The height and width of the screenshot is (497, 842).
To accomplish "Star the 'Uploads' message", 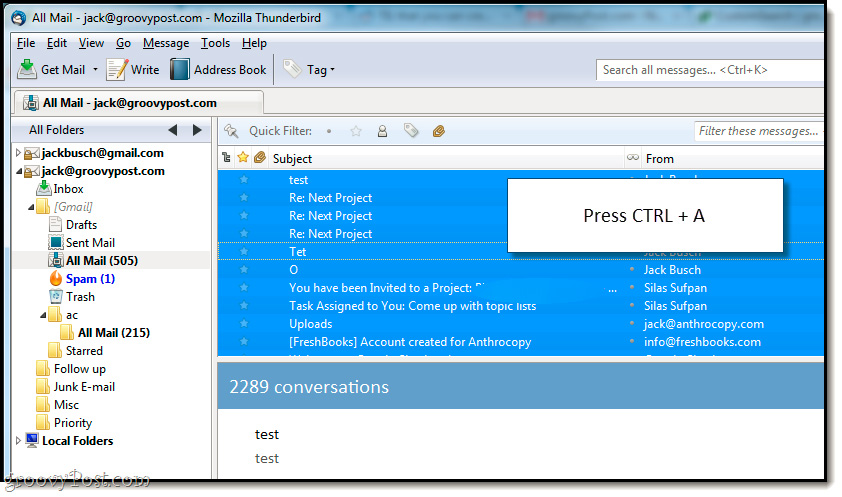I will point(244,324).
